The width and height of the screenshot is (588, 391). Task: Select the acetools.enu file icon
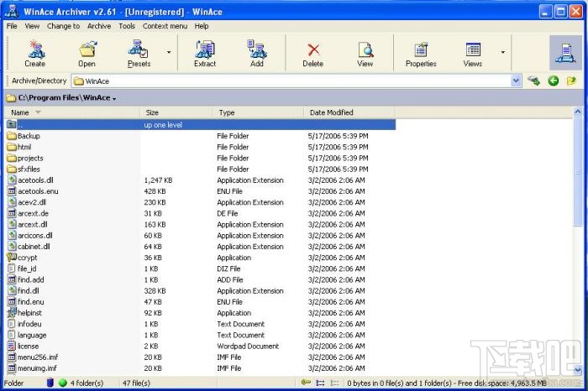click(x=12, y=191)
